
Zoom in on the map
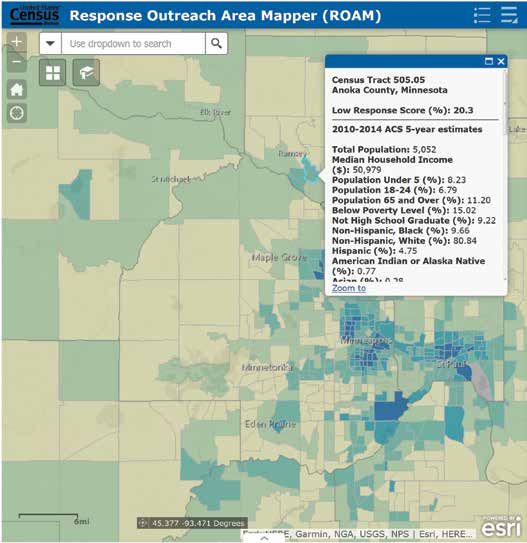(17, 42)
